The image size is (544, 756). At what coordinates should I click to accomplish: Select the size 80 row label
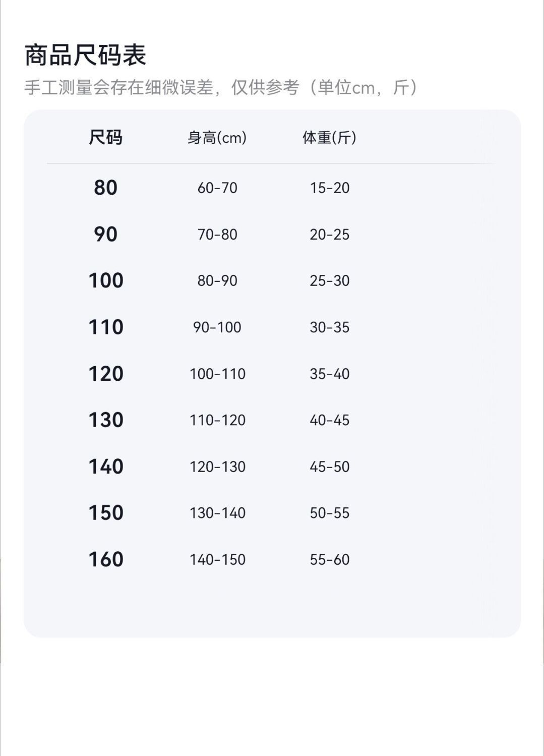pyautogui.click(x=106, y=188)
